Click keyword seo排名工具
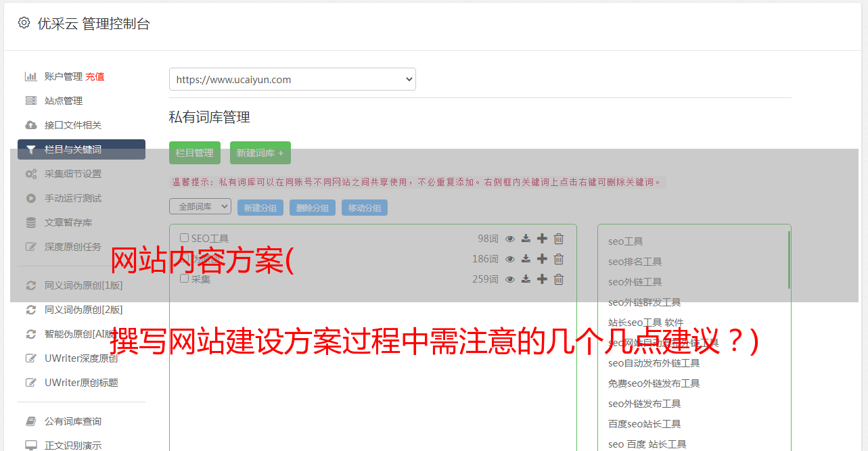Image resolution: width=868 pixels, height=451 pixels. coord(635,262)
